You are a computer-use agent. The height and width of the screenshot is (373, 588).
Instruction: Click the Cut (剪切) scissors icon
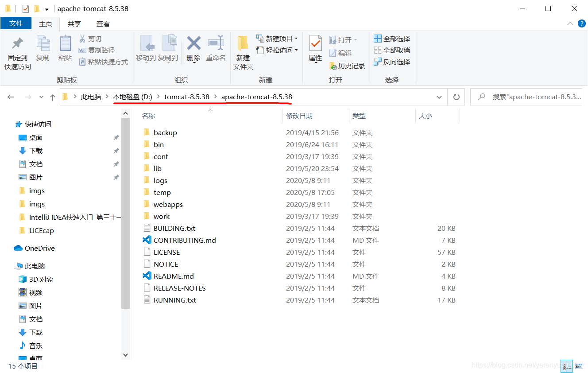click(82, 39)
